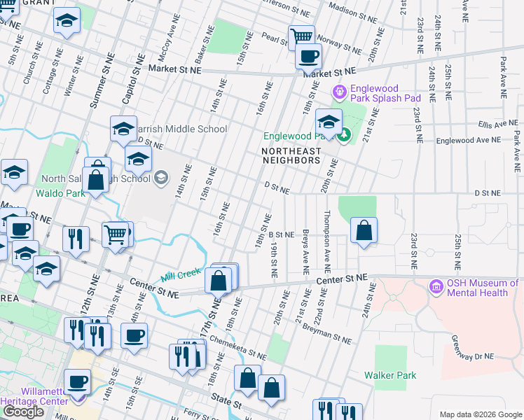
Task: Click the B St NE street label
Action: (x=282, y=234)
